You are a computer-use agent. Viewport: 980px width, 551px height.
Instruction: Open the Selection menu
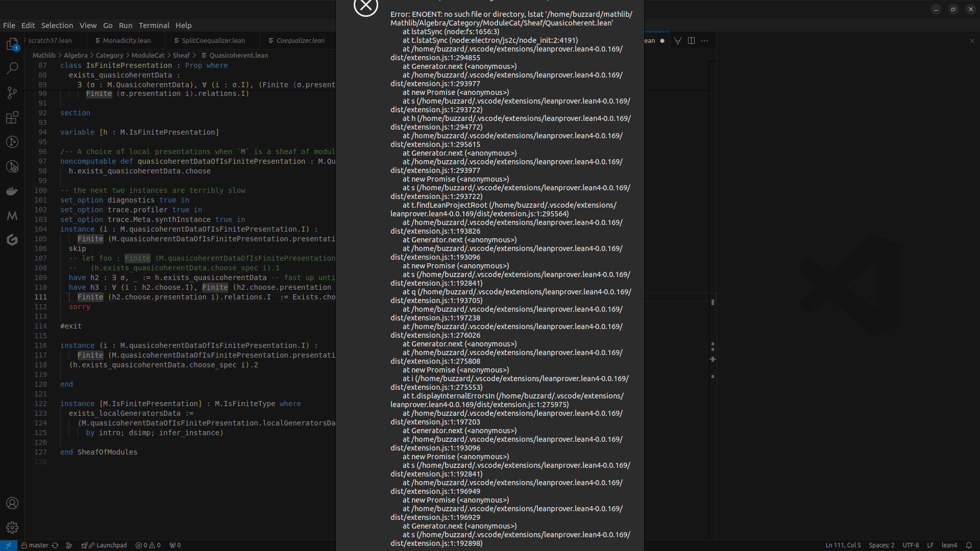pyautogui.click(x=57, y=26)
